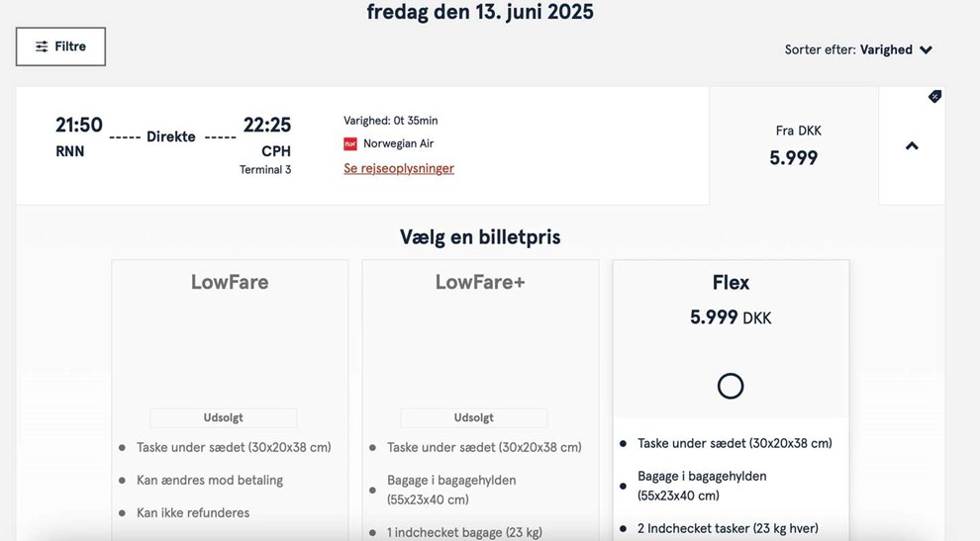This screenshot has width=980, height=541.
Task: Click the Udsolgt badge under LowFare+
Action: point(474,417)
